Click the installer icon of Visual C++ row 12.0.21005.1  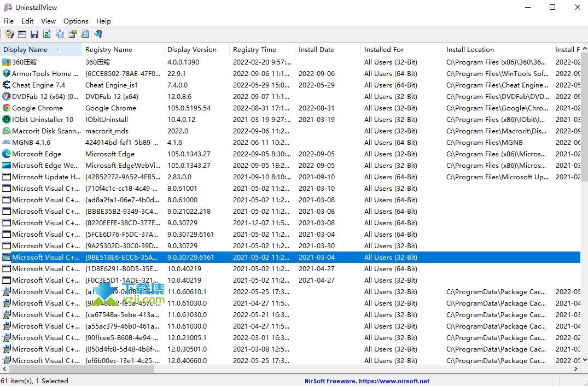pos(7,338)
